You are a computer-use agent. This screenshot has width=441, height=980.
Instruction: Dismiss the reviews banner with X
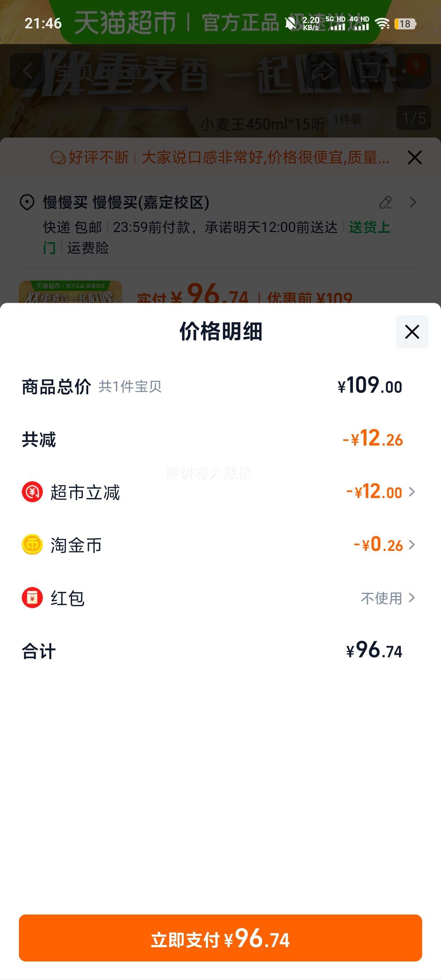pyautogui.click(x=414, y=157)
